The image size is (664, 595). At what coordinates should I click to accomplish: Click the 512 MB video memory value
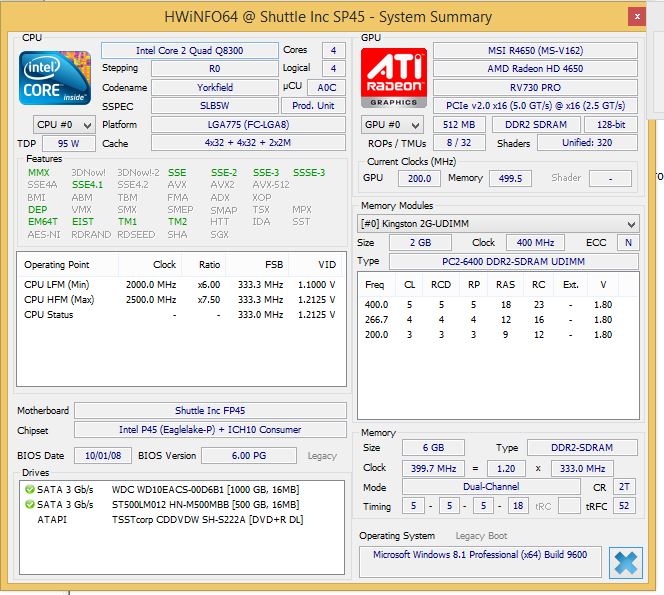click(459, 125)
